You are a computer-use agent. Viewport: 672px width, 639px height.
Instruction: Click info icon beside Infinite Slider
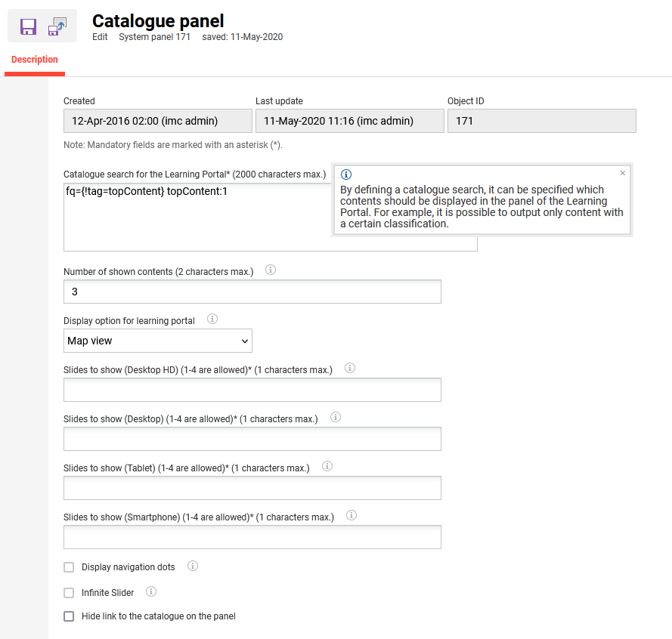[151, 591]
